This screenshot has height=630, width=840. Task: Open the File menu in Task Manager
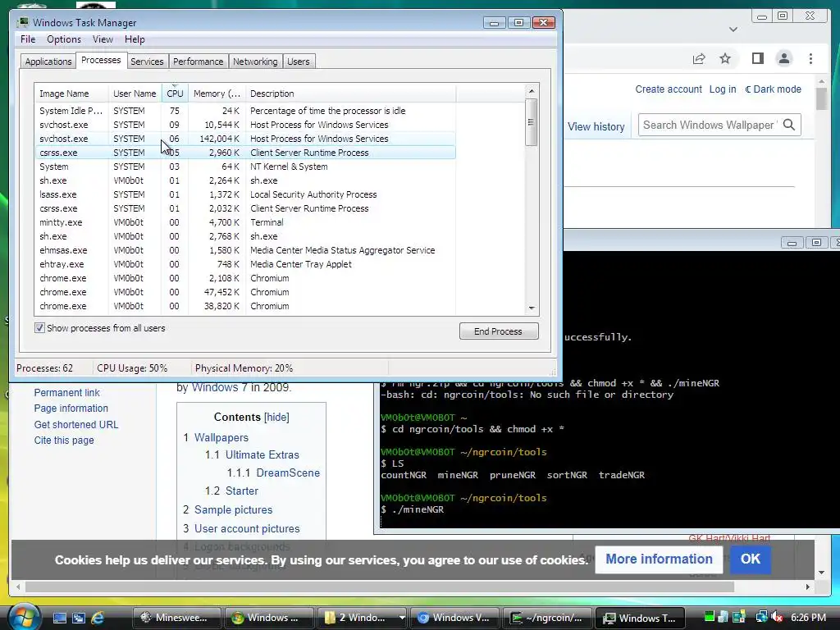[x=28, y=39]
